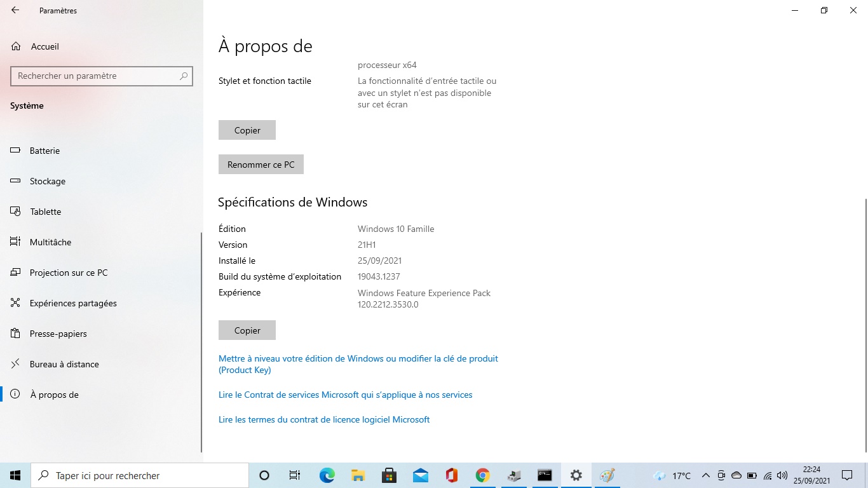Click version value 21H1
Image resolution: width=868 pixels, height=488 pixels.
click(x=367, y=245)
